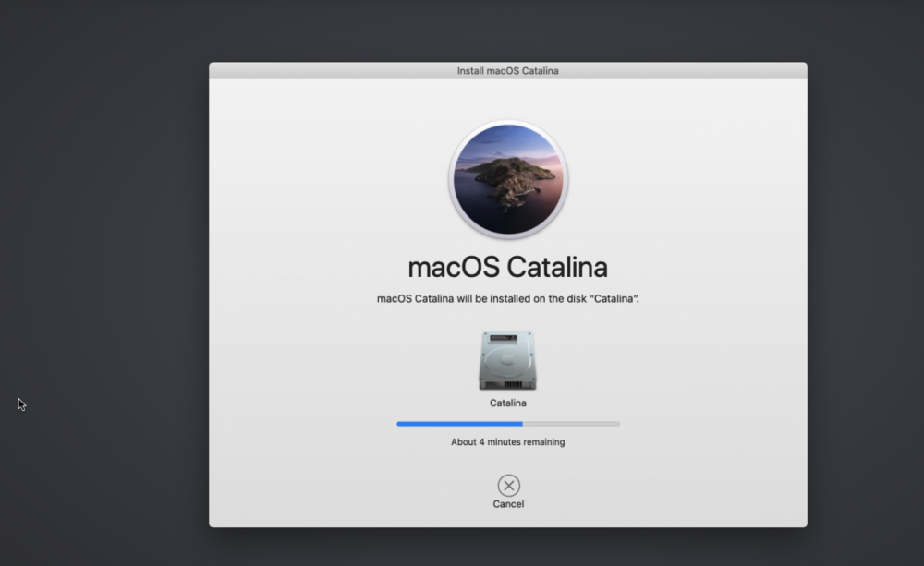Screen dimensions: 924x566
Task: Select the 'Catalina' disk name label
Action: tap(508, 403)
